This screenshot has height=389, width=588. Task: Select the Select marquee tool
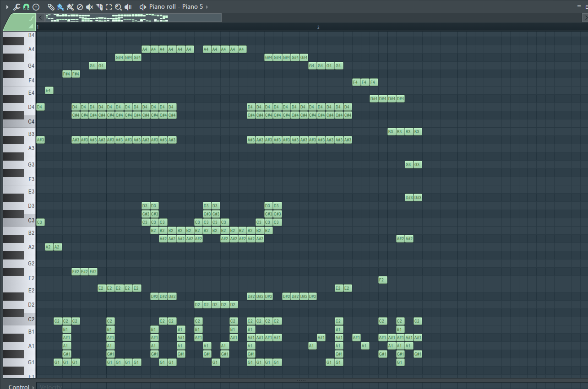pyautogui.click(x=109, y=7)
